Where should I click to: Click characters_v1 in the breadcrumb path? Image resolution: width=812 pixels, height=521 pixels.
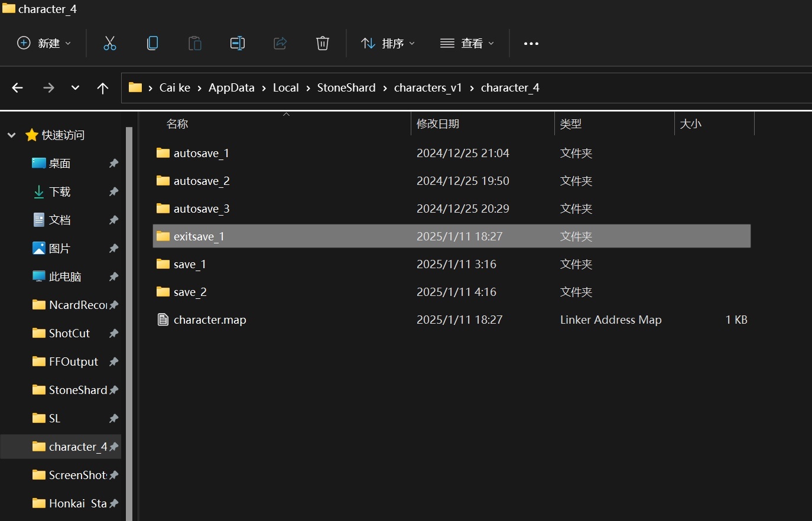428,88
